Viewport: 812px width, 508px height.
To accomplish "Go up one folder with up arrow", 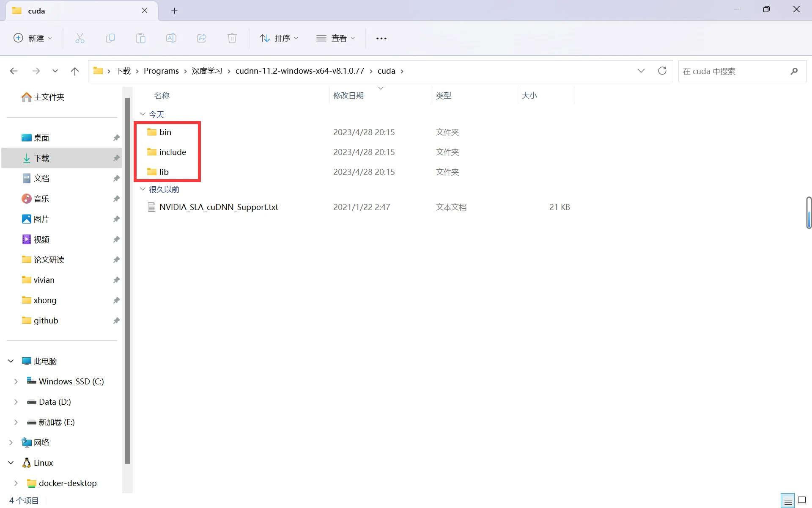I will click(x=74, y=71).
